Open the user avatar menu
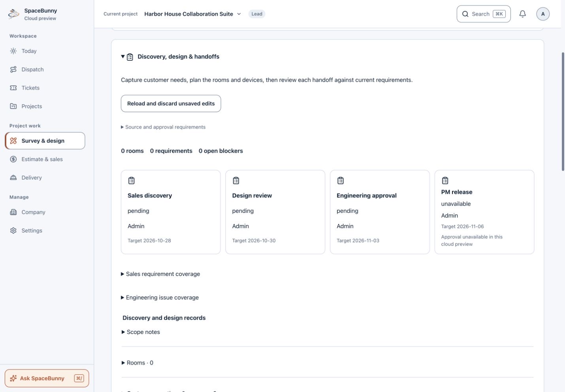 (543, 14)
